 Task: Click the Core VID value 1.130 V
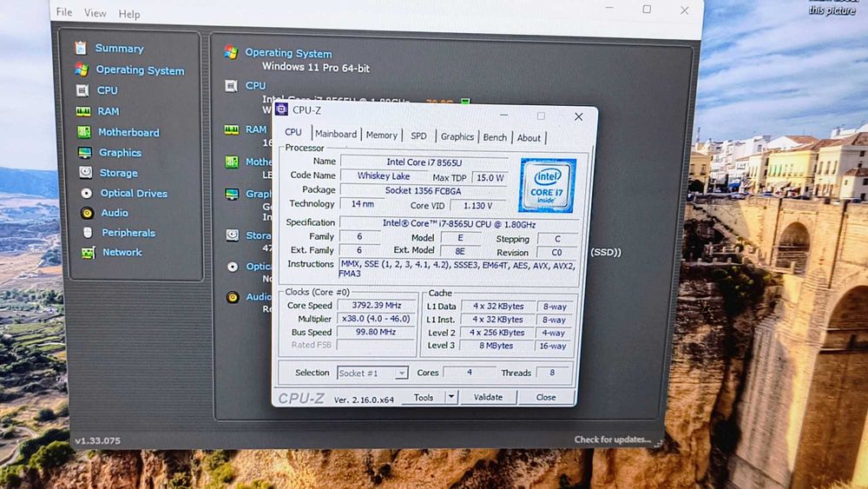point(477,206)
